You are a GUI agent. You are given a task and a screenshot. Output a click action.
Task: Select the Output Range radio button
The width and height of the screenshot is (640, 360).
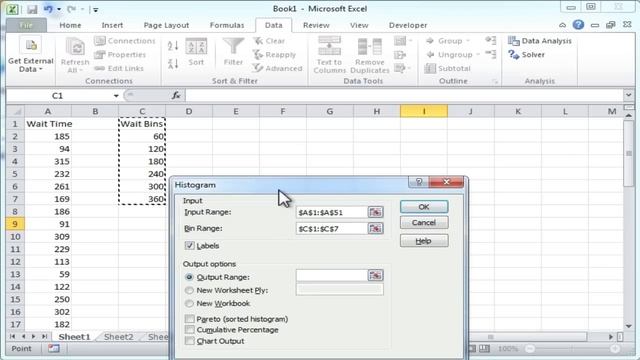(x=189, y=277)
